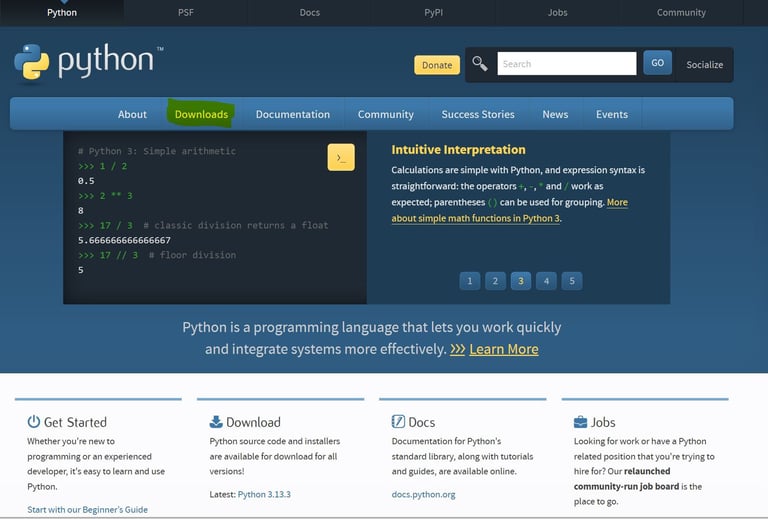Open the Community top tab
Viewport: 768px width, 519px height.
(x=681, y=12)
